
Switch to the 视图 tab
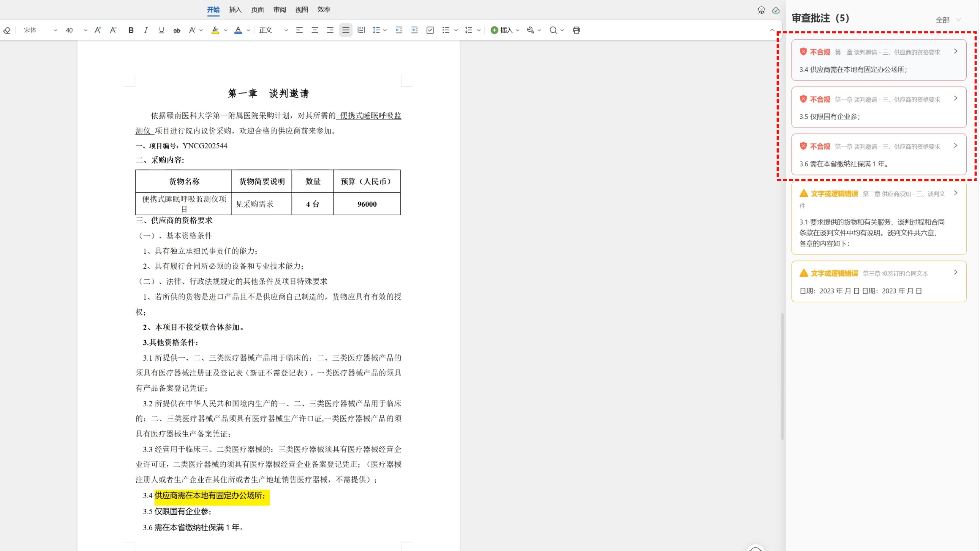pos(301,10)
